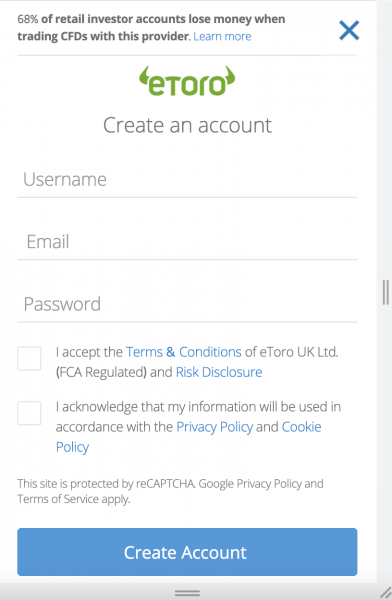Viewport: 392px width, 600px height.
Task: Focus the Username input field
Action: [187, 180]
